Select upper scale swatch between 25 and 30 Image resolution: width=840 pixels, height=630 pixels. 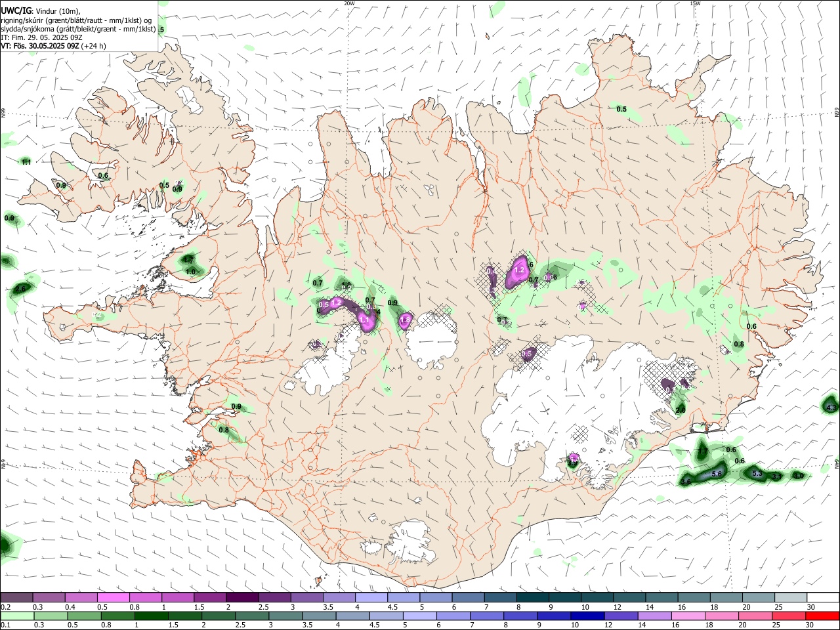coord(789,598)
